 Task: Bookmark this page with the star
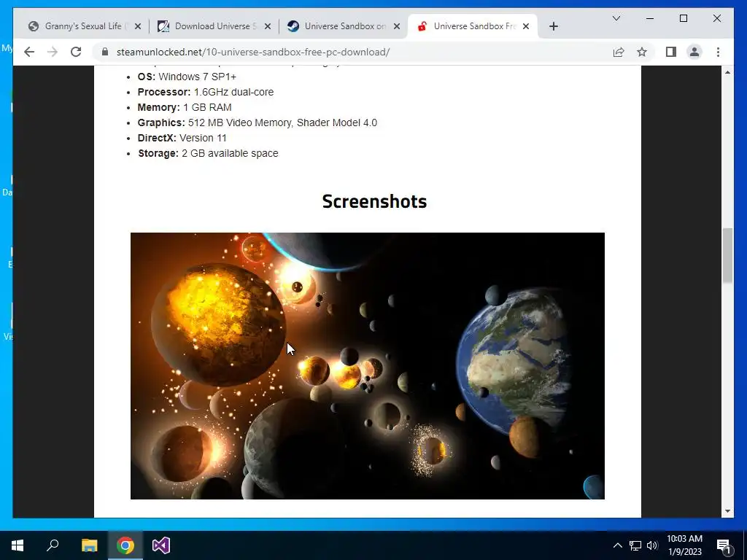(642, 52)
